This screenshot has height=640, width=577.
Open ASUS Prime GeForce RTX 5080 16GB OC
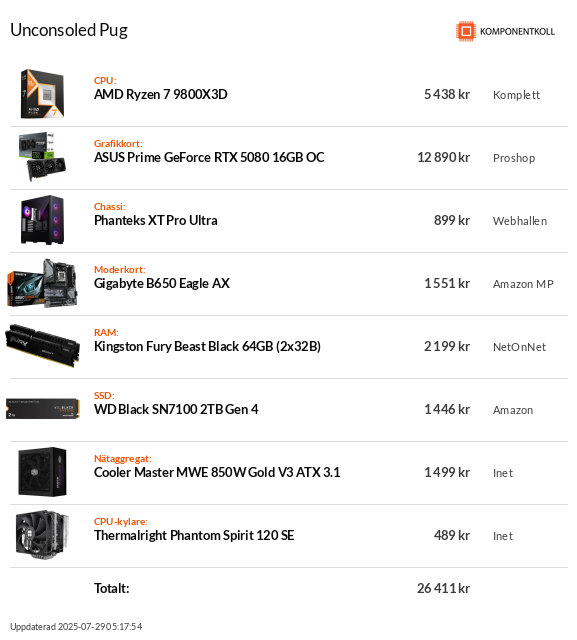(x=209, y=157)
